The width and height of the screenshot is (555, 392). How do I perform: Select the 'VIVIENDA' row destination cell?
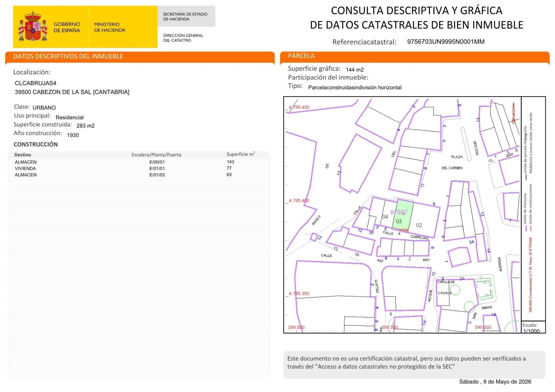click(25, 168)
